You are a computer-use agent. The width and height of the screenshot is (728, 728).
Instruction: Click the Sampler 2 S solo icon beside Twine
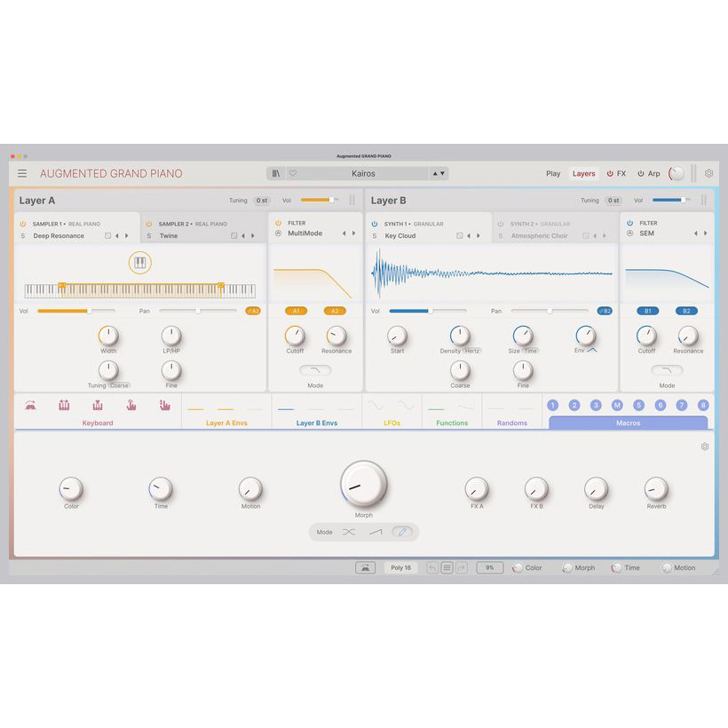[x=149, y=236]
